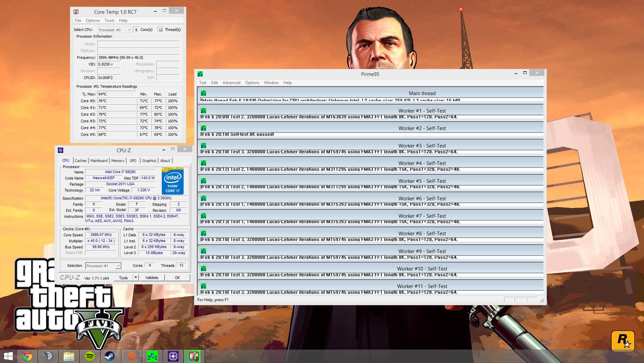Switch to Prime95 taskbar icon
Viewport: 644px width, 363px height.
(152, 356)
